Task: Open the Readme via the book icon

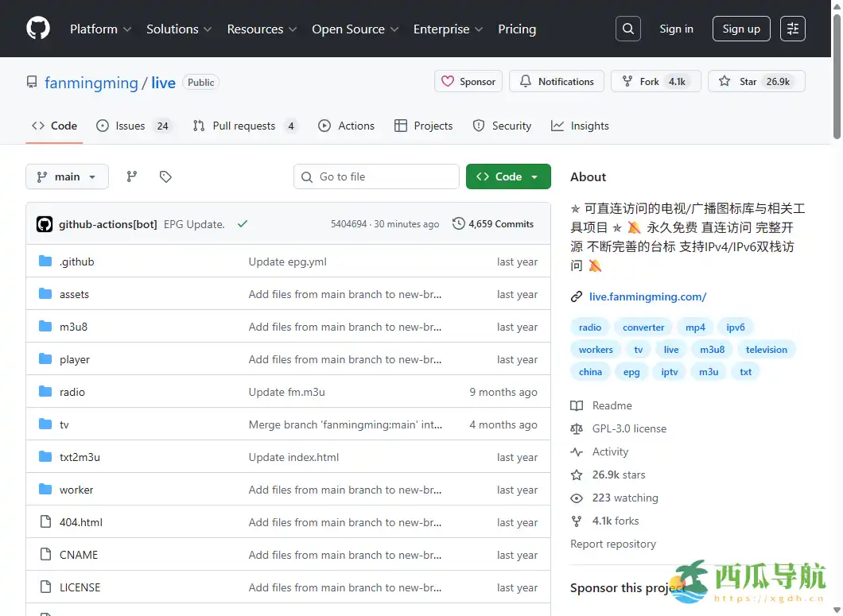Action: (x=577, y=405)
